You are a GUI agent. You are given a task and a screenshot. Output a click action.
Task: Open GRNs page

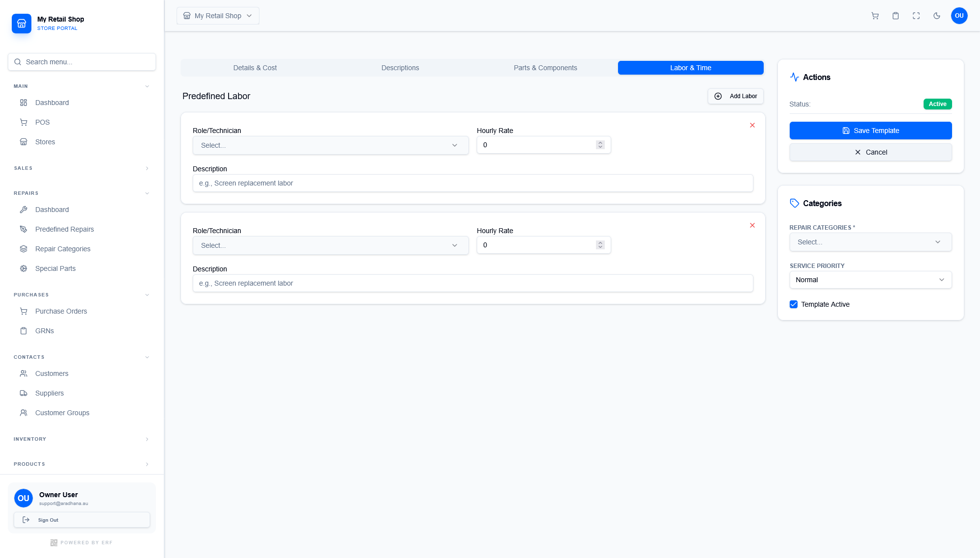[82, 331]
